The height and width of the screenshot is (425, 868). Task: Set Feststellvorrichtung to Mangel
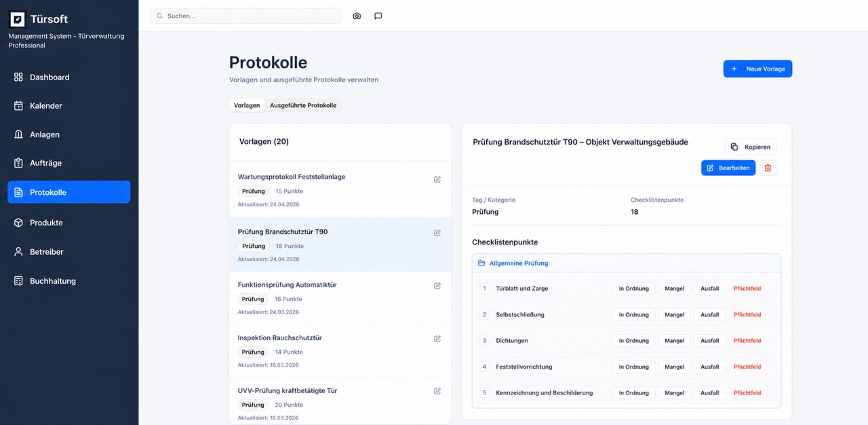pyautogui.click(x=675, y=367)
